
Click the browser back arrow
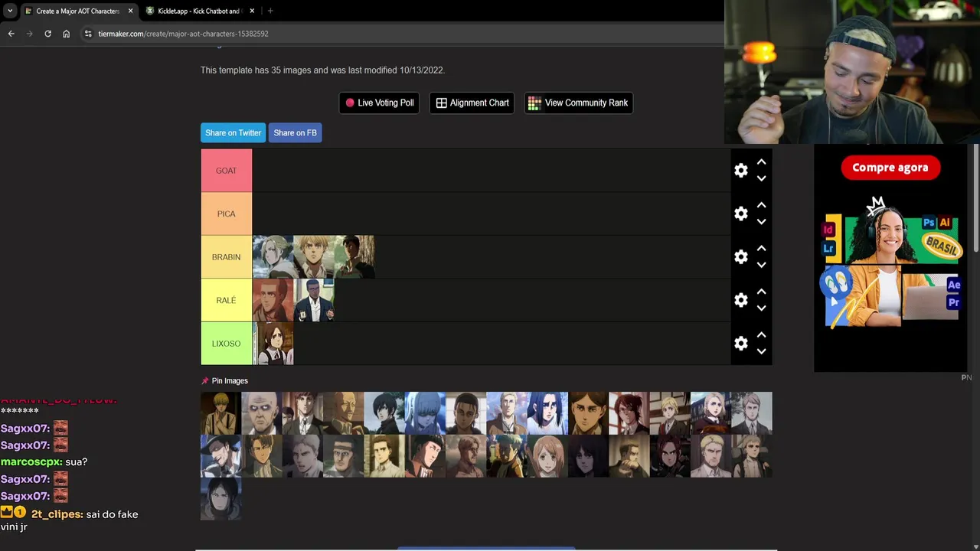click(11, 34)
